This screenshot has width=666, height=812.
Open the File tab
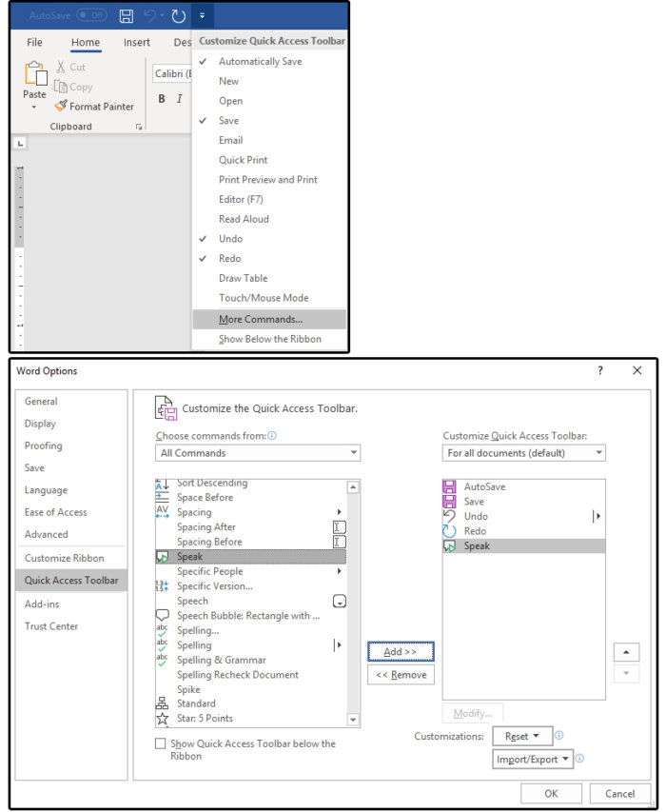click(34, 43)
